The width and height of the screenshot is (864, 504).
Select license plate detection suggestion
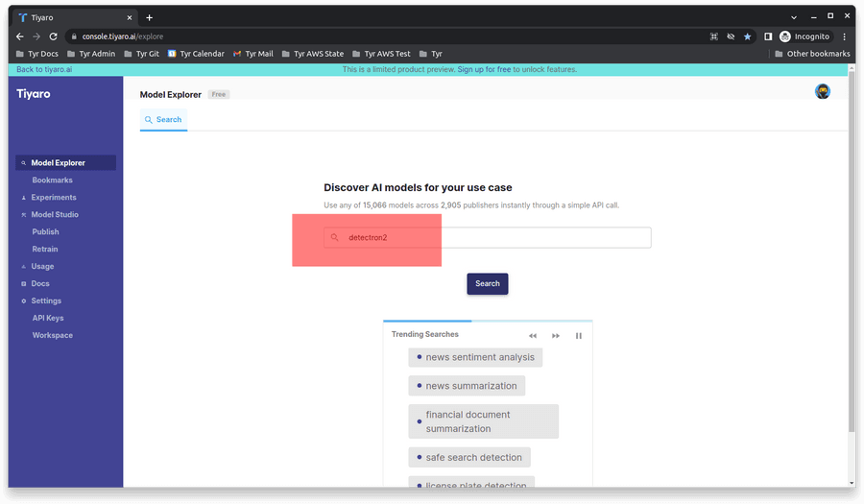coord(471,482)
